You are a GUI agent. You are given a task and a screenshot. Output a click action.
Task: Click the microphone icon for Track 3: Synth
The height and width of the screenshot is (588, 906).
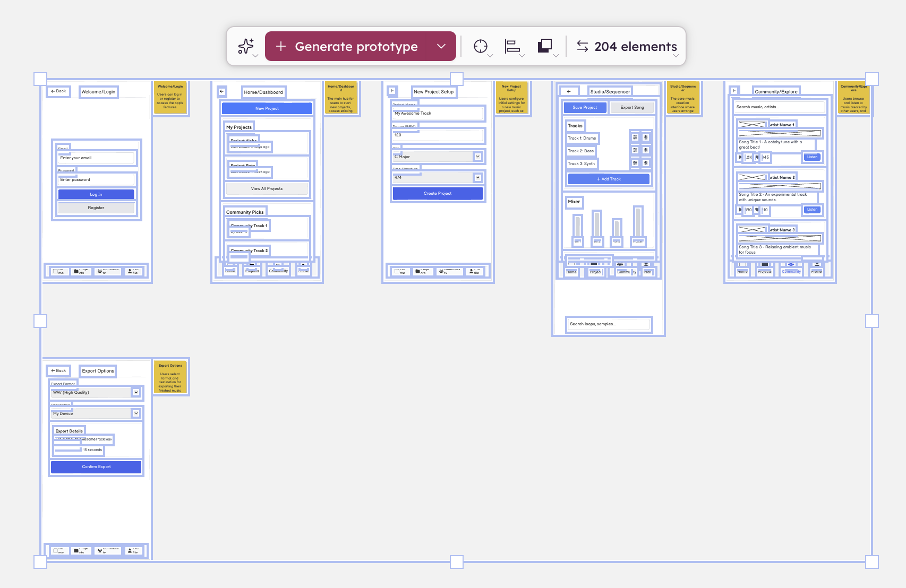point(646,163)
